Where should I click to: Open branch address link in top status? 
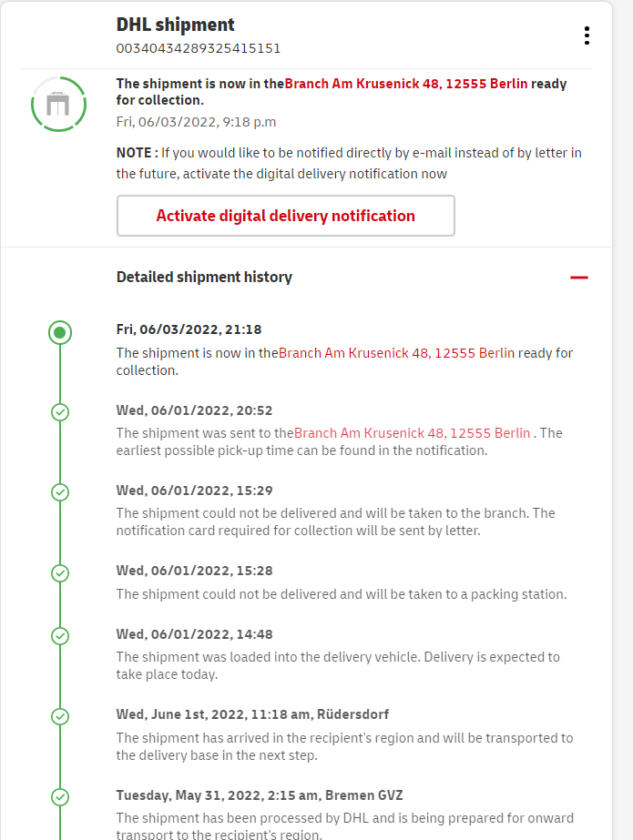click(x=406, y=84)
